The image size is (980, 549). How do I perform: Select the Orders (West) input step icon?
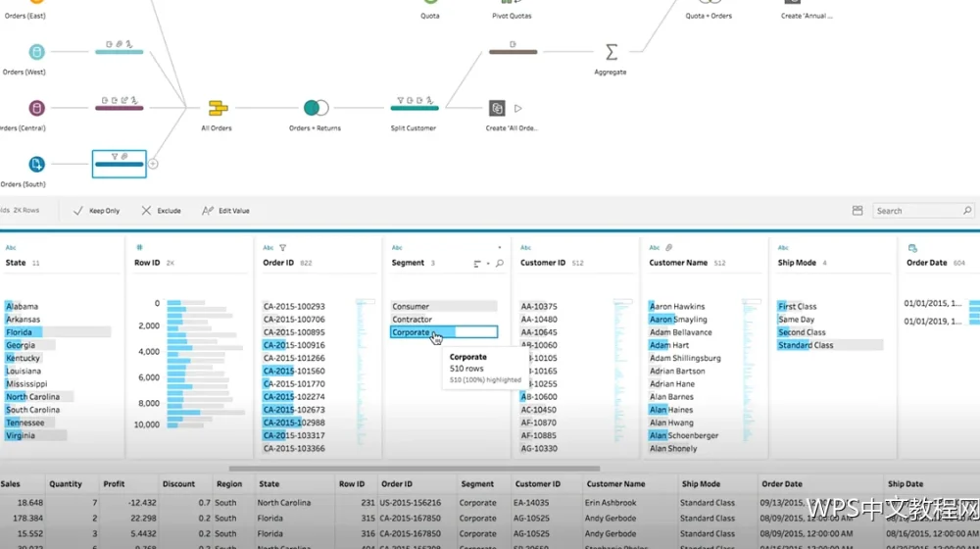tap(36, 52)
